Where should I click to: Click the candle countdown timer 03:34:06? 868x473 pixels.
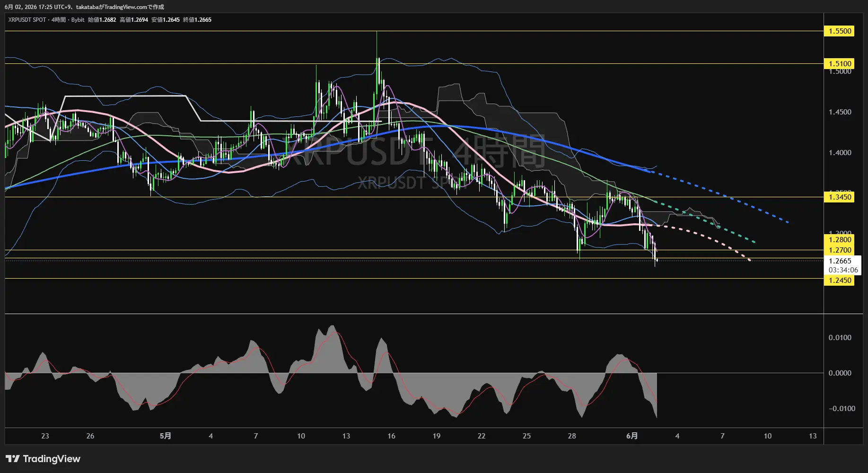(x=843, y=270)
